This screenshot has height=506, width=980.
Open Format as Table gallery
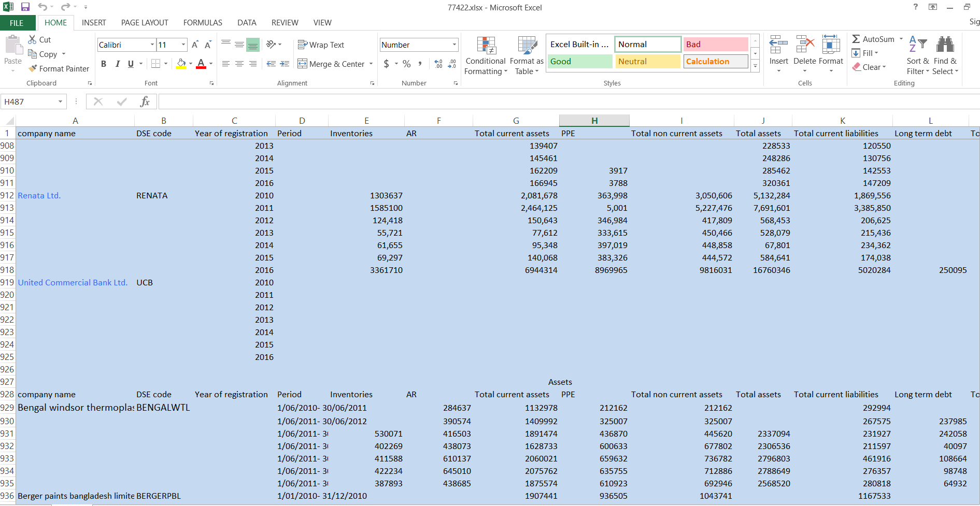527,46
